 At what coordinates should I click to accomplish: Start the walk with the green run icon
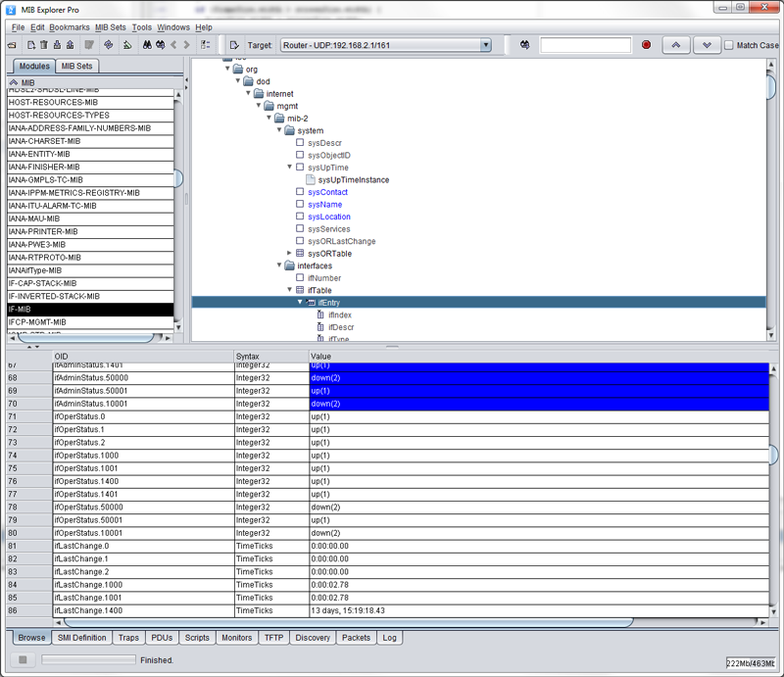coord(126,45)
